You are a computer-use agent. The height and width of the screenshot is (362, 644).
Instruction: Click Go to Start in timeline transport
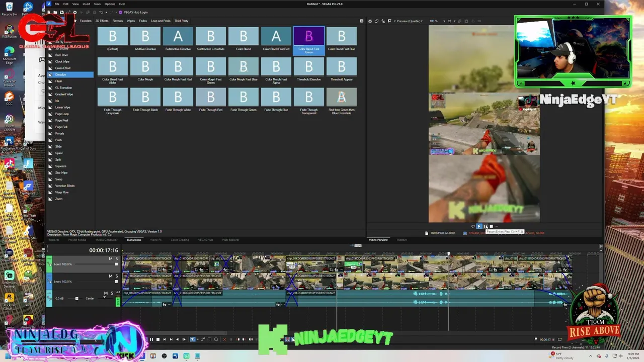[165, 339]
